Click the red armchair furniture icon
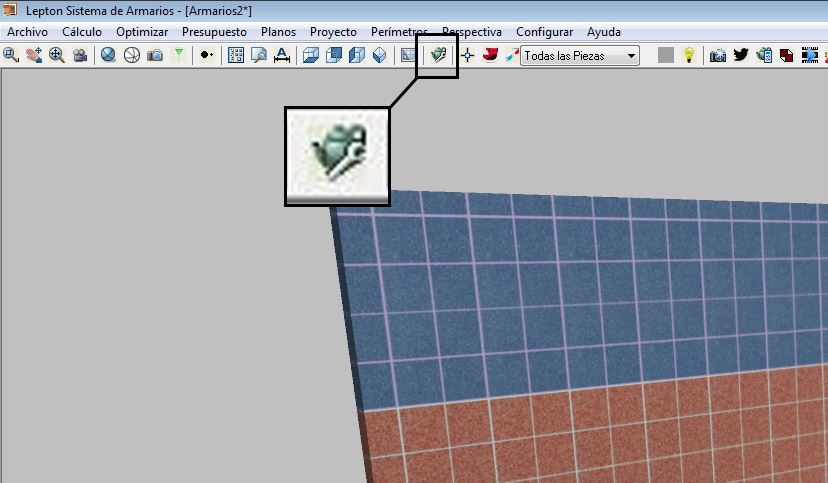This screenshot has height=483, width=828. point(490,55)
